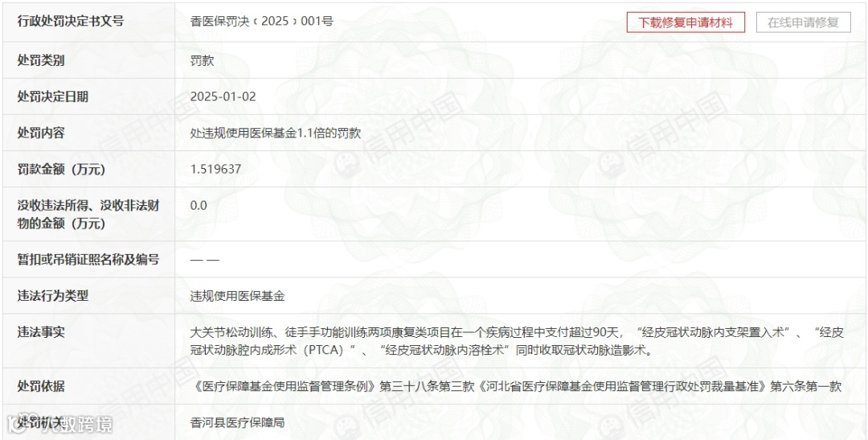Click the value 违规使用医保基金
This screenshot has height=440, width=868.
click(237, 296)
